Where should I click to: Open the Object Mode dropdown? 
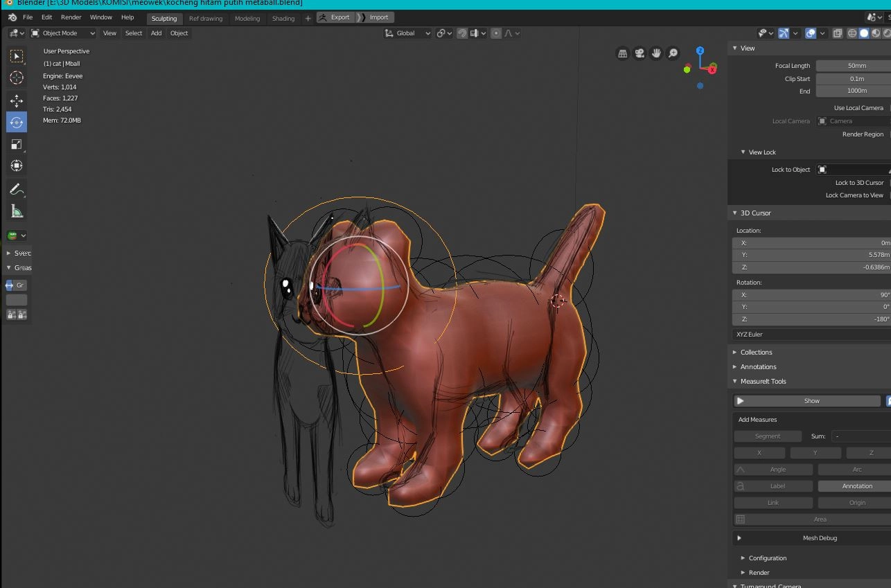point(63,33)
